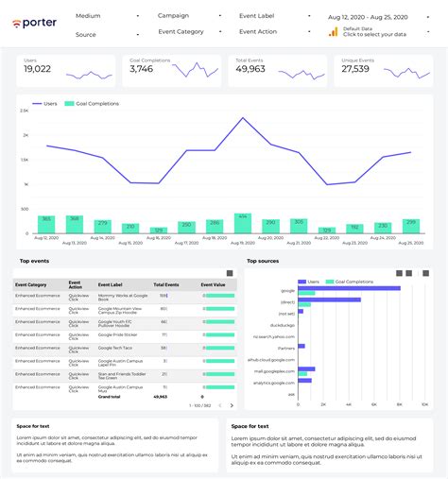Click rightmost square icon in Top sources header
This screenshot has width=448, height=479.
(x=426, y=273)
